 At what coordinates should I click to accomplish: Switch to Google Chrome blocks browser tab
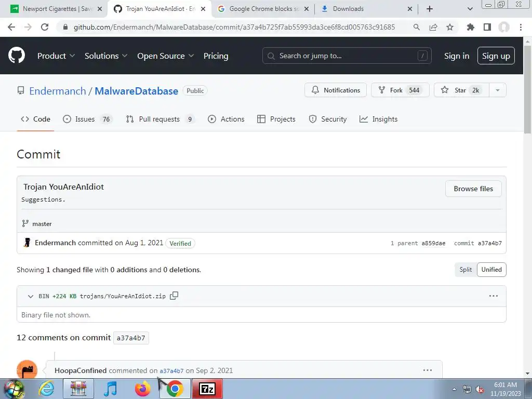pyautogui.click(x=263, y=9)
